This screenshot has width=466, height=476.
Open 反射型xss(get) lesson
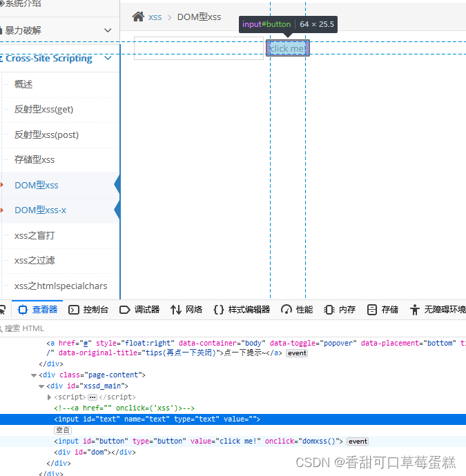coord(43,109)
